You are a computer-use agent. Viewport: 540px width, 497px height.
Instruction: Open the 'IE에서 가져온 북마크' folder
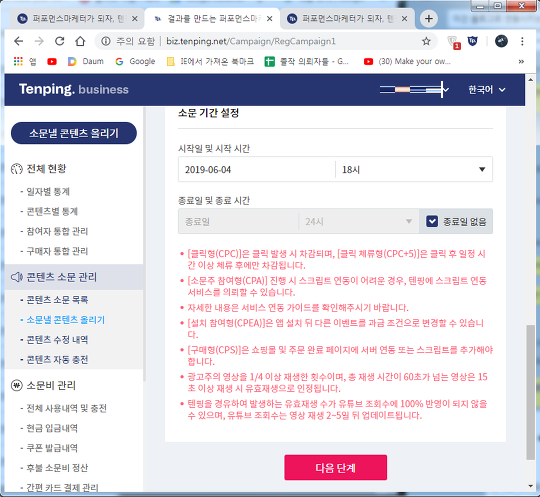coord(210,61)
